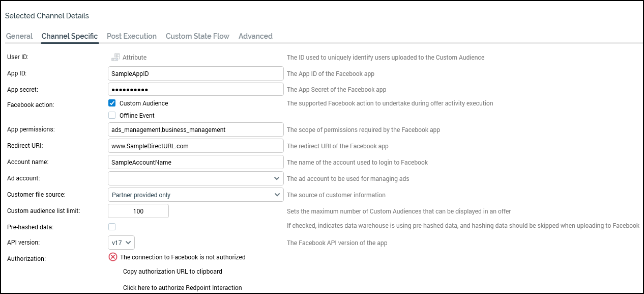Open the Post Execution tab
Screen dimensions: 644x294
pos(132,36)
